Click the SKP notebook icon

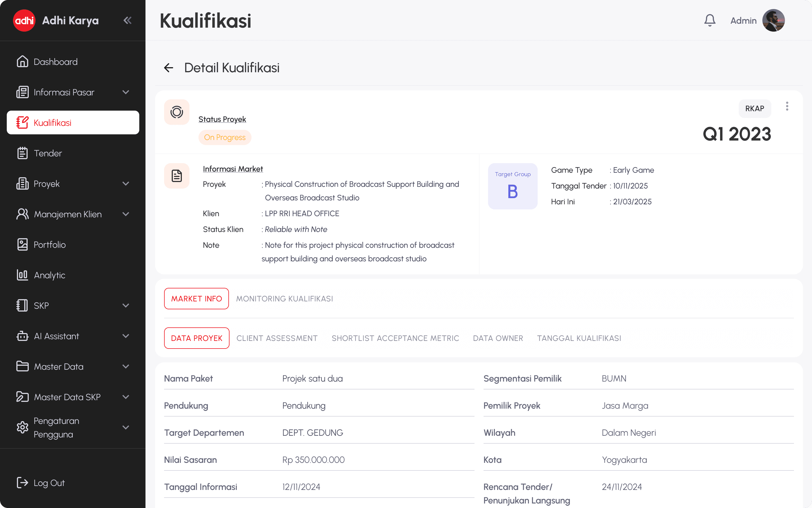tap(23, 305)
